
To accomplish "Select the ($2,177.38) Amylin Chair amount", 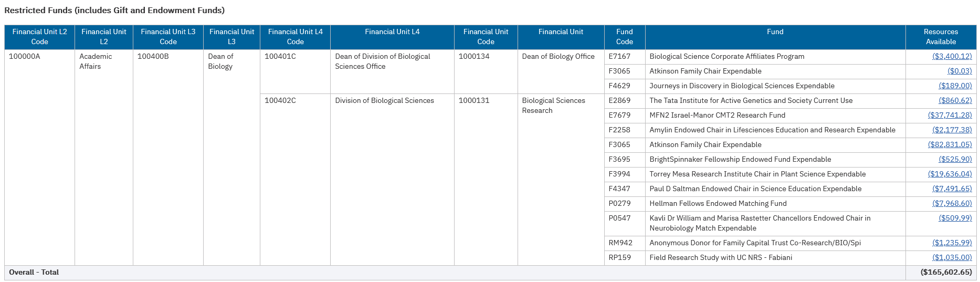I will pyautogui.click(x=952, y=130).
